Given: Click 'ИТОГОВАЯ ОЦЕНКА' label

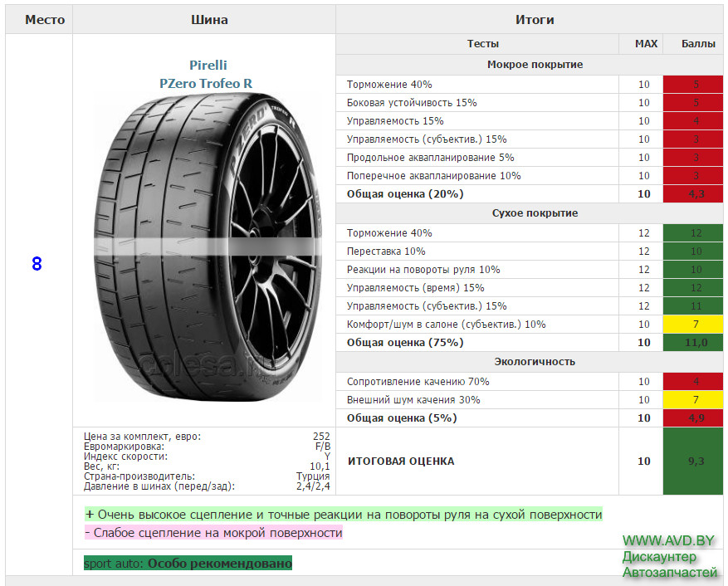Looking at the screenshot, I should [x=401, y=461].
